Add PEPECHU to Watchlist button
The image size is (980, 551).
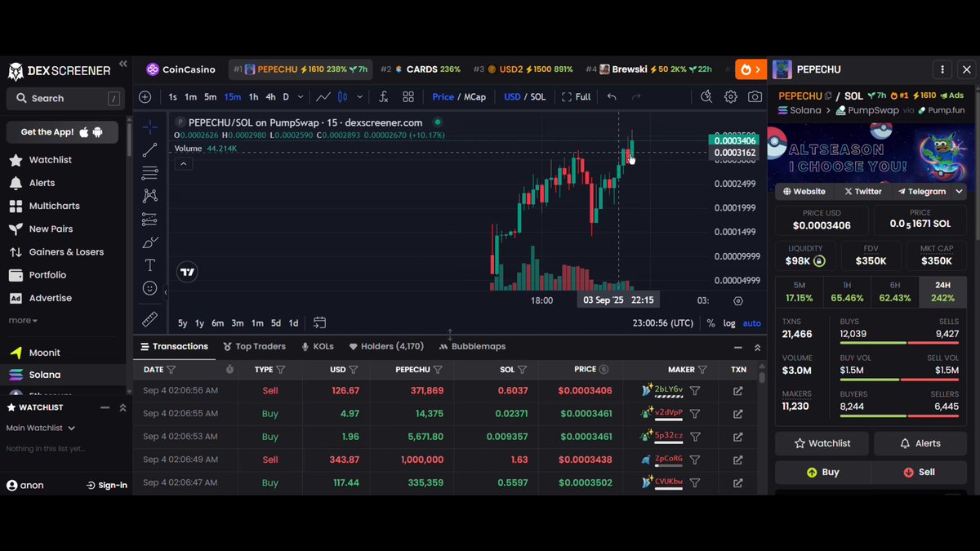pos(822,443)
